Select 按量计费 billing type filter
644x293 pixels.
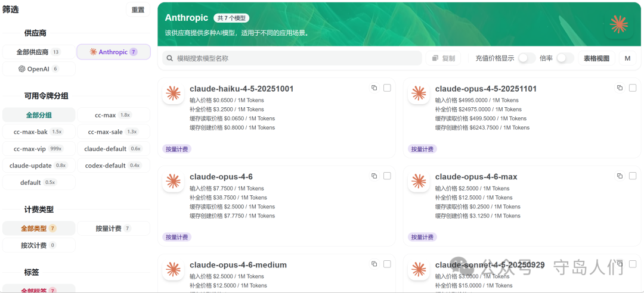tap(113, 229)
